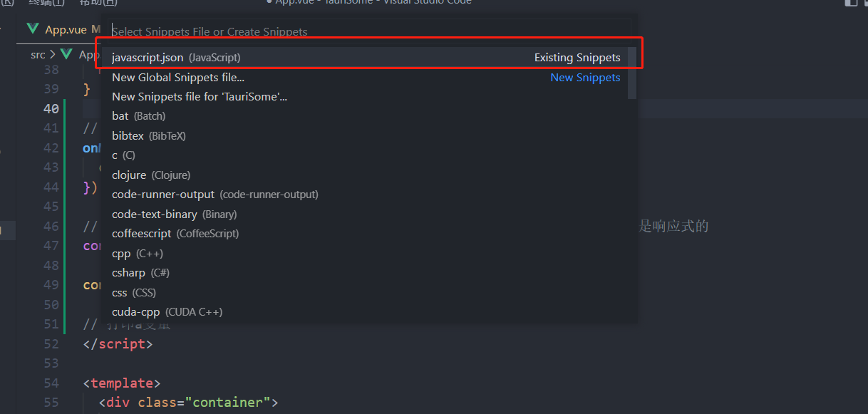Click line number 44 in gutter
This screenshot has height=414, width=868.
click(51, 187)
